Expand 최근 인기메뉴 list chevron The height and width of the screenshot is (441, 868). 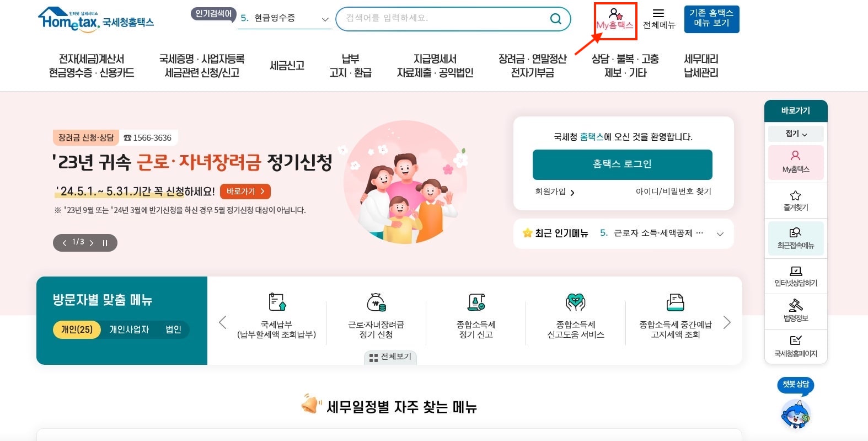720,233
